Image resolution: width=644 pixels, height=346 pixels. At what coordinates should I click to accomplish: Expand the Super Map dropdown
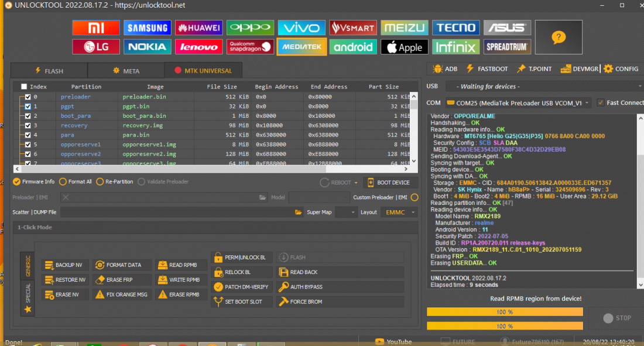click(346, 213)
